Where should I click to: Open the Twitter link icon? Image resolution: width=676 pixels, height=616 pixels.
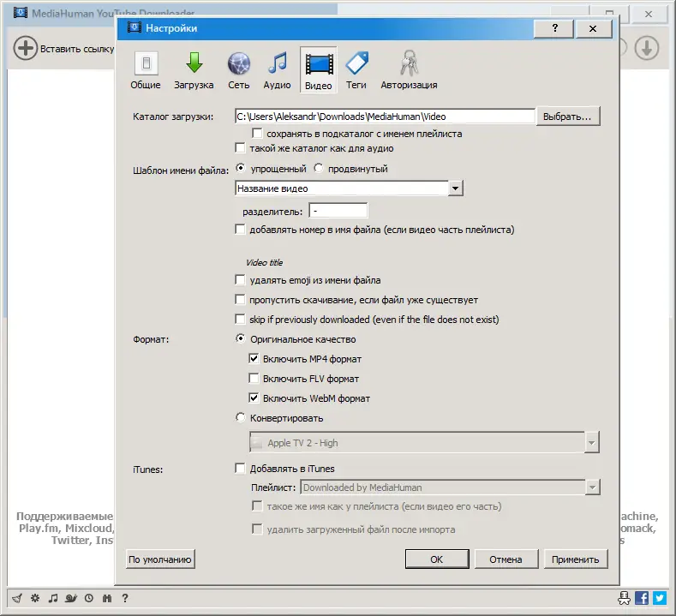660,598
